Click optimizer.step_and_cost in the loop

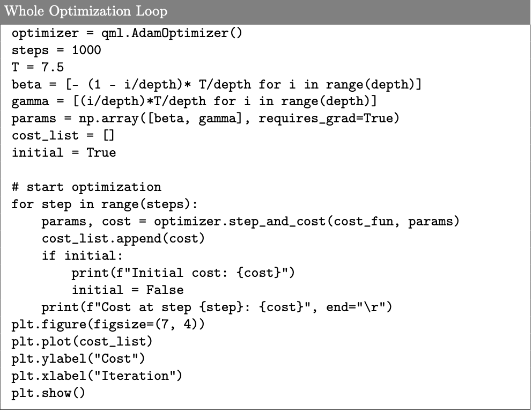[241, 222]
